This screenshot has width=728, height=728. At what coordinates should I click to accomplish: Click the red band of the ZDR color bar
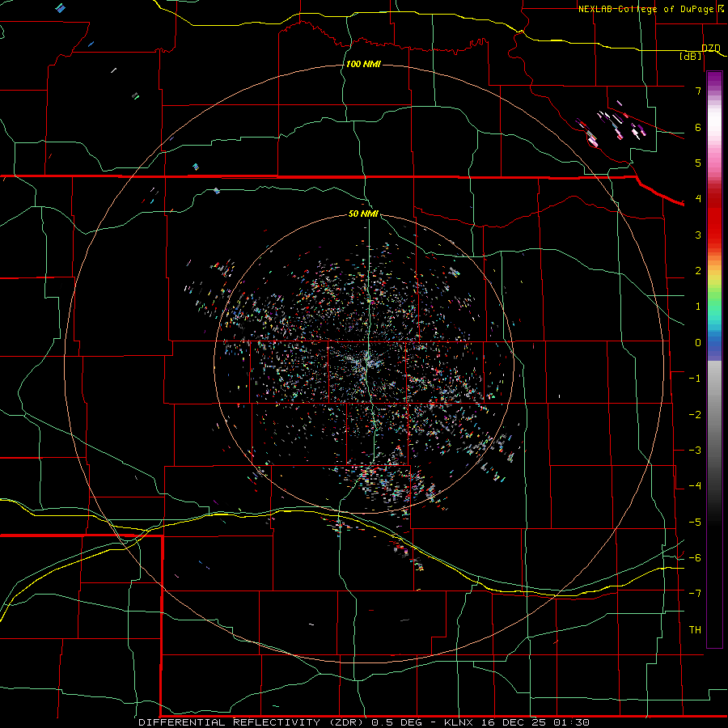click(714, 218)
